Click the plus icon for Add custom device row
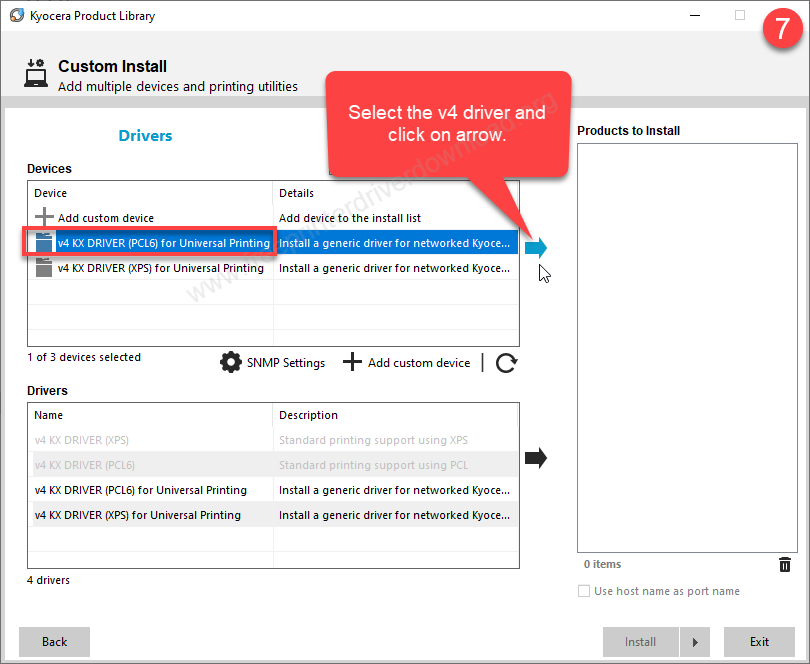 [x=44, y=218]
